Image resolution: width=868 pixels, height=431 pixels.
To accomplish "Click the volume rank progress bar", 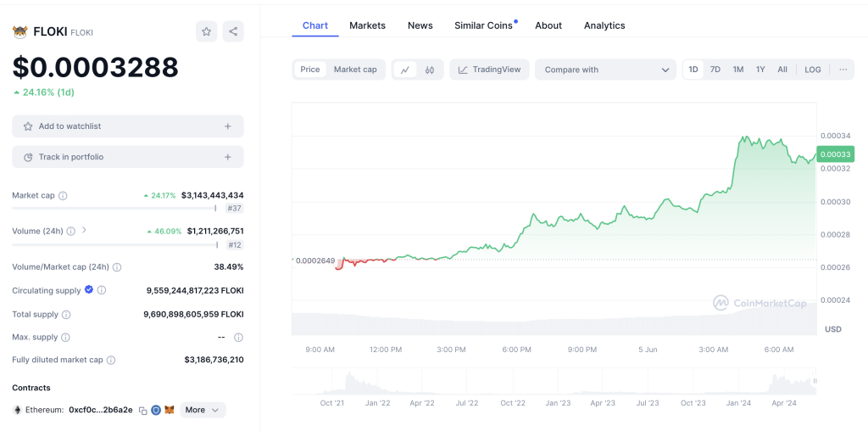I will [115, 244].
